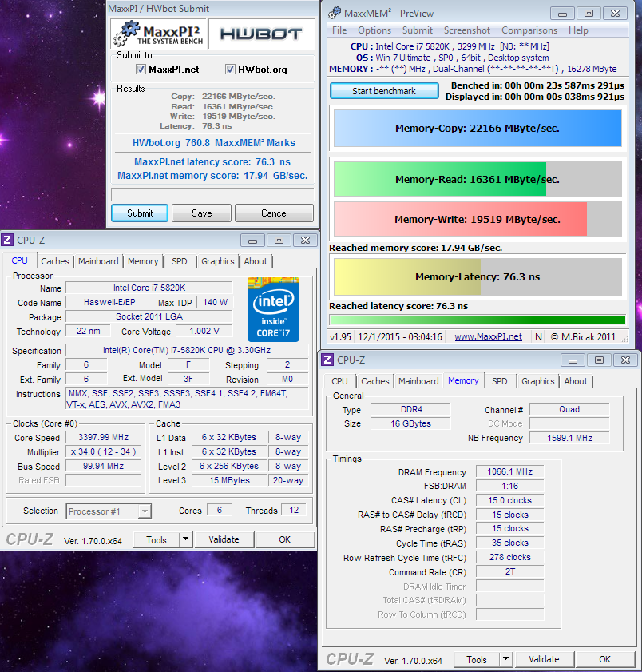Click the MaxxMEM gear icon in title bar
The image size is (642, 672).
click(x=335, y=13)
